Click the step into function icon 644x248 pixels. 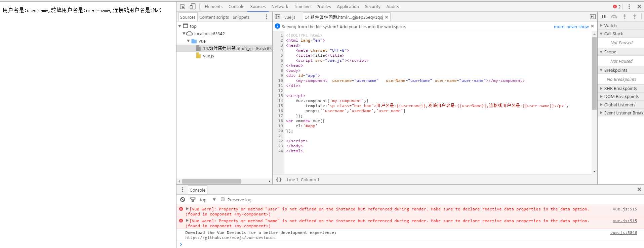[x=625, y=16]
